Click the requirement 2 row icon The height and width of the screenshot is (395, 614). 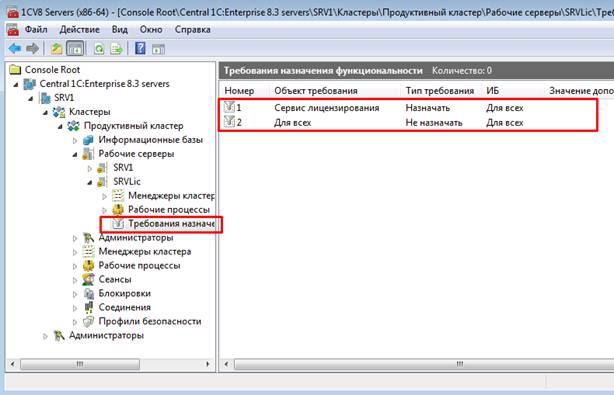point(229,121)
